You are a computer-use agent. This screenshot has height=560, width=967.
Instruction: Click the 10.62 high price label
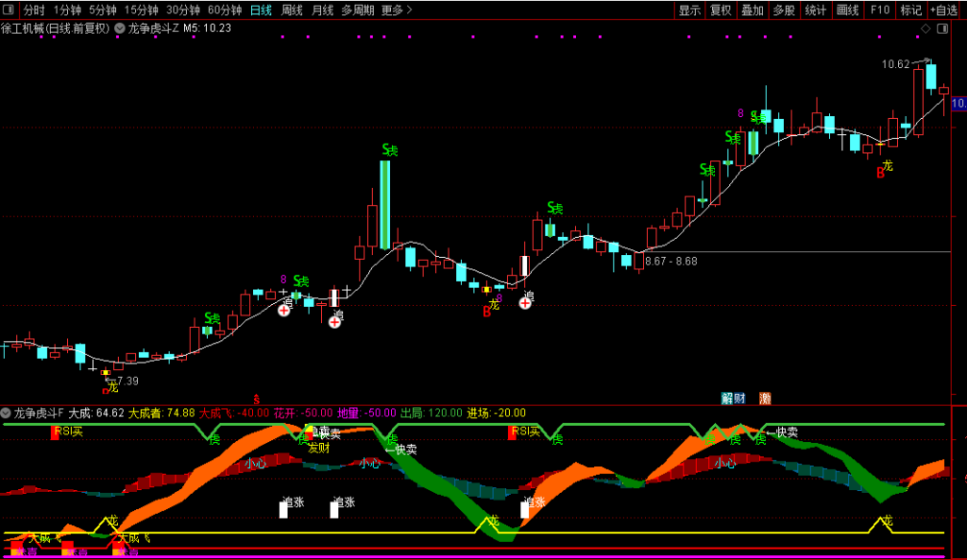pos(895,64)
